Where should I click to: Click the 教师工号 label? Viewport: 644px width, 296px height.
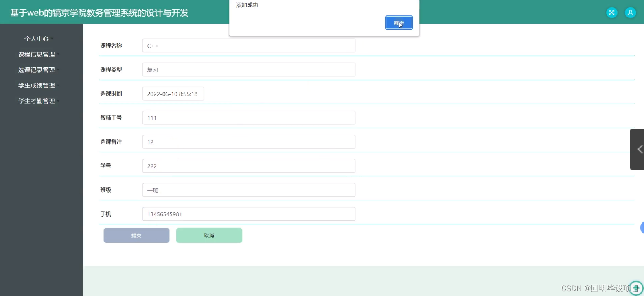click(111, 118)
